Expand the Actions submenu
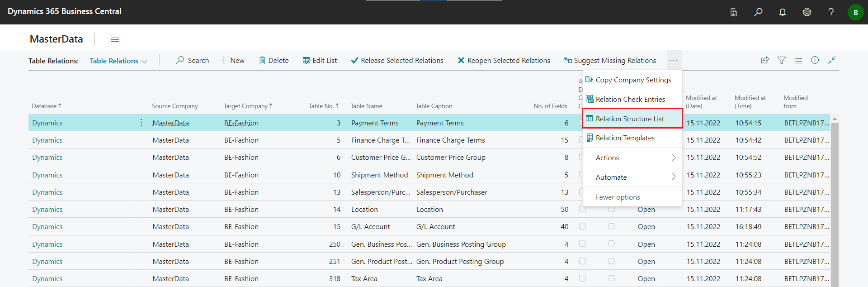The image size is (868, 287). pyautogui.click(x=632, y=158)
